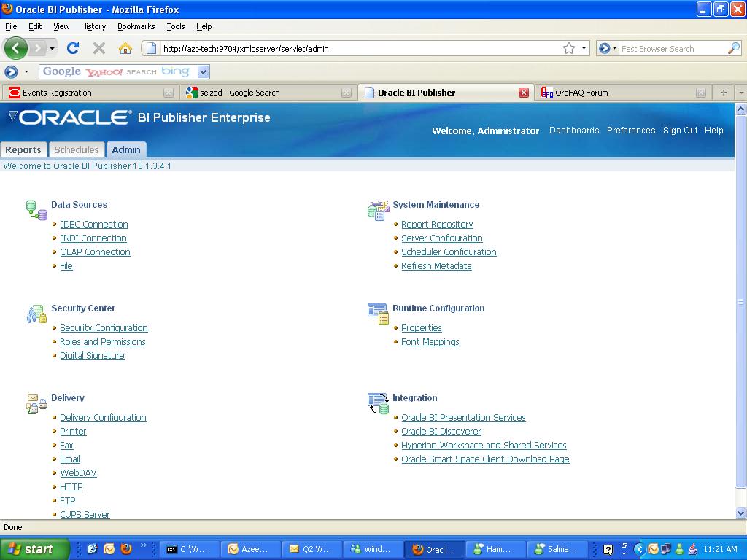Switch to Q2 W... mail taskbar item
The image size is (747, 560).
tap(312, 549)
